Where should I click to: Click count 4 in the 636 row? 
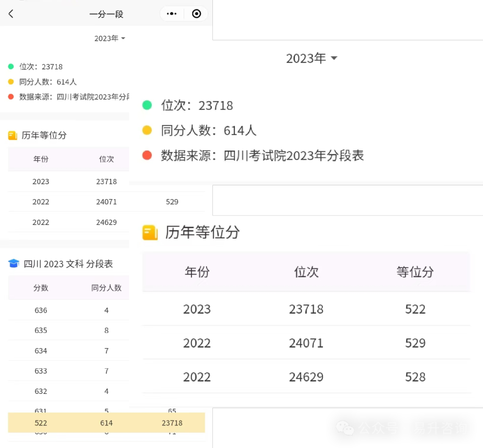(106, 310)
